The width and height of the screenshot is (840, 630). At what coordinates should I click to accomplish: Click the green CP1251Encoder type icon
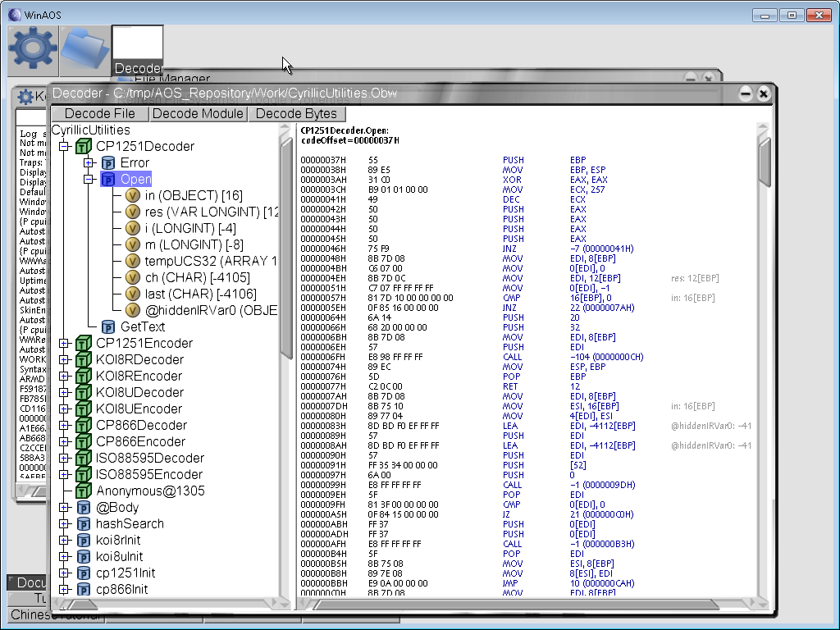click(83, 344)
